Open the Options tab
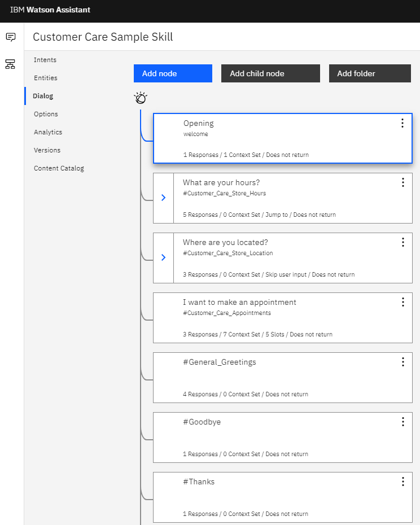Viewport: 420px width, 525px height. pyautogui.click(x=46, y=114)
